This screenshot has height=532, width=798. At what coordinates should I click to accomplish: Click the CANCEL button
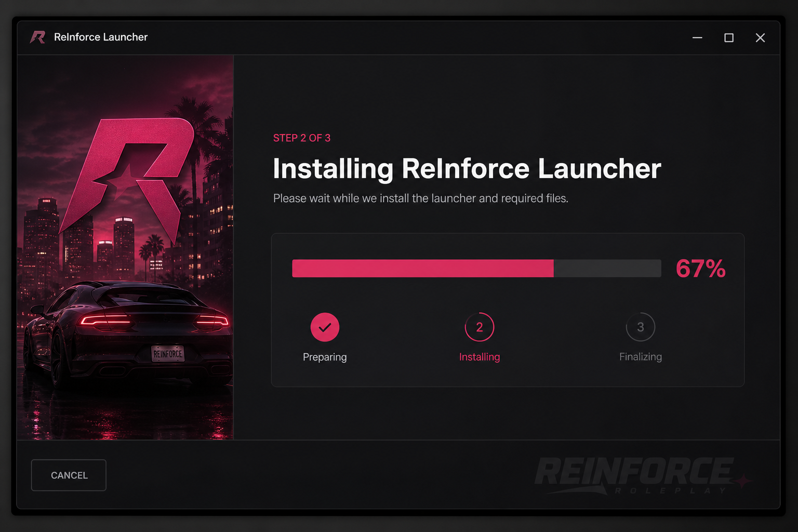click(x=69, y=475)
